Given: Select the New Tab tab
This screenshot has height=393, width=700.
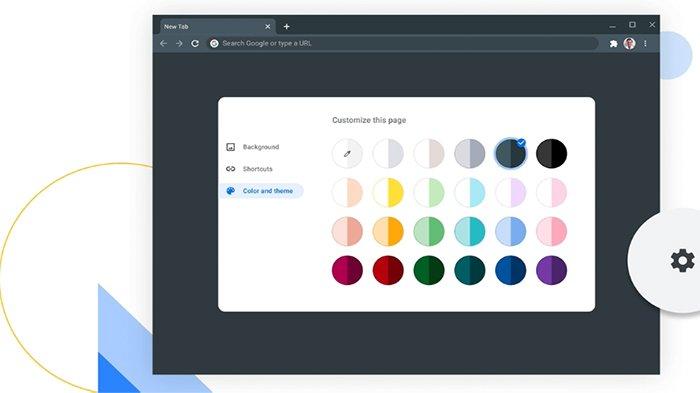Looking at the screenshot, I should tap(217, 27).
